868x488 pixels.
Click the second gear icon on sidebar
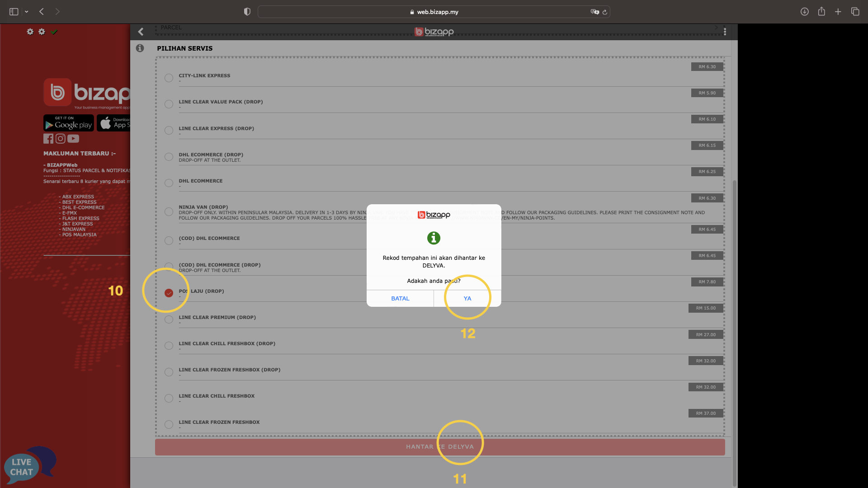tap(42, 32)
